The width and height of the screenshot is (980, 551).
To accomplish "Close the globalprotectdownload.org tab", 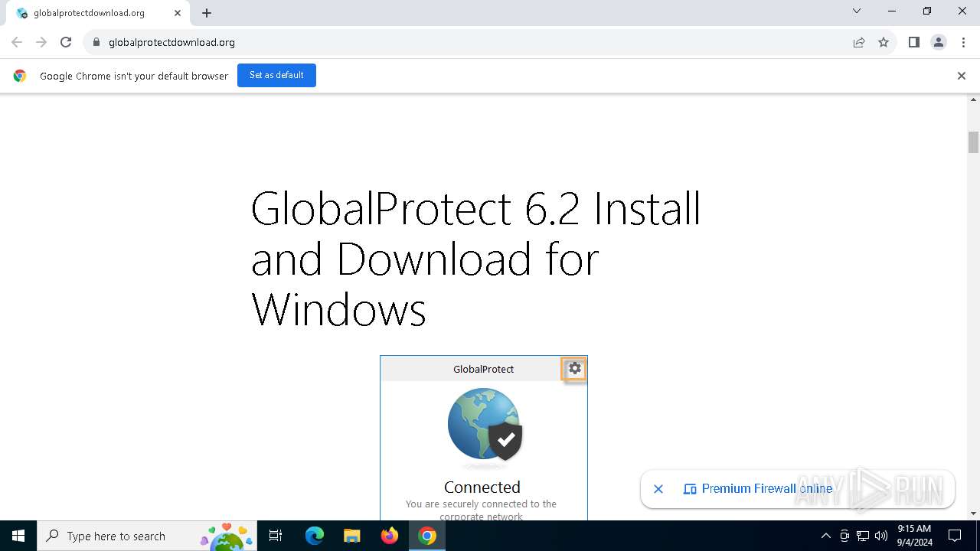I will point(178,13).
